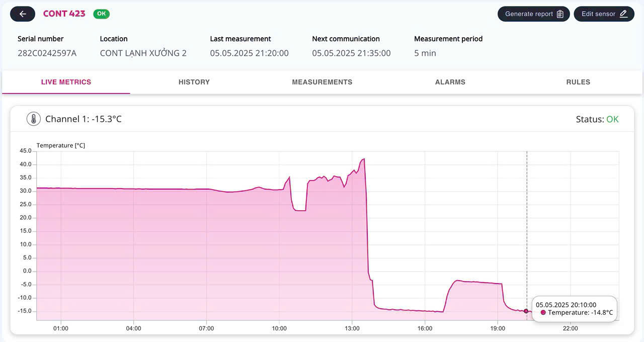This screenshot has height=342, width=644.
Task: Click the Temperature [°C] axis title
Action: click(61, 145)
